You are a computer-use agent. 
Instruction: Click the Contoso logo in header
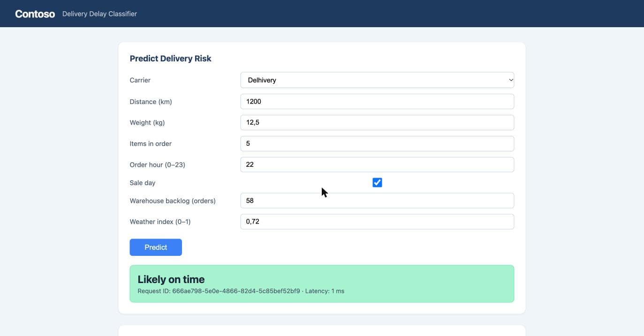click(35, 14)
